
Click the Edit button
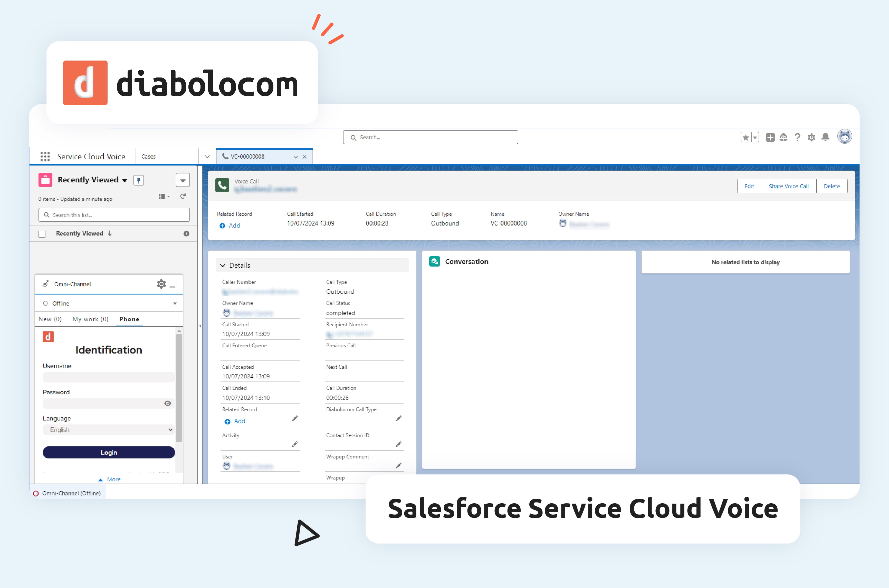tap(749, 186)
